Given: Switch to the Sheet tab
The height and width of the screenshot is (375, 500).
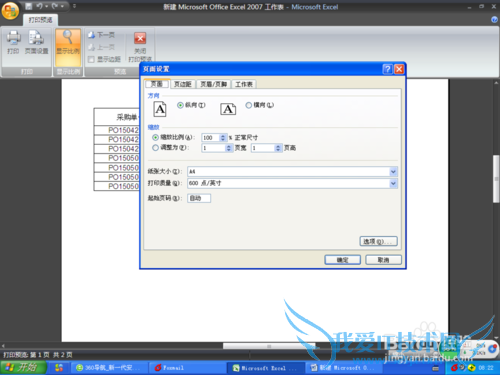Looking at the screenshot, I should [x=244, y=84].
